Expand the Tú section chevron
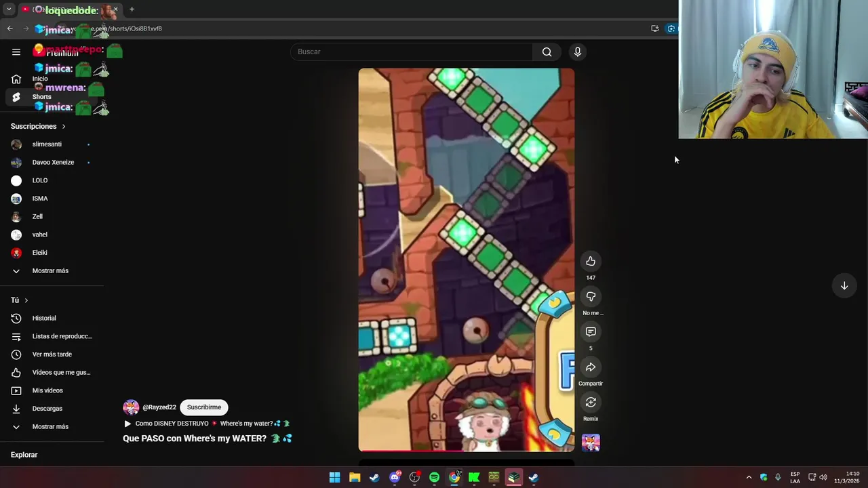Image resolution: width=868 pixels, height=488 pixels. (x=26, y=300)
